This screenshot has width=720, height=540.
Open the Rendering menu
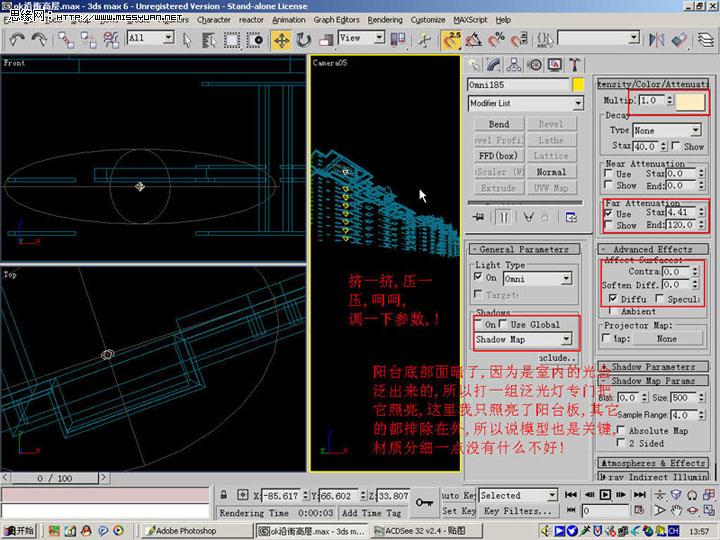[385, 20]
